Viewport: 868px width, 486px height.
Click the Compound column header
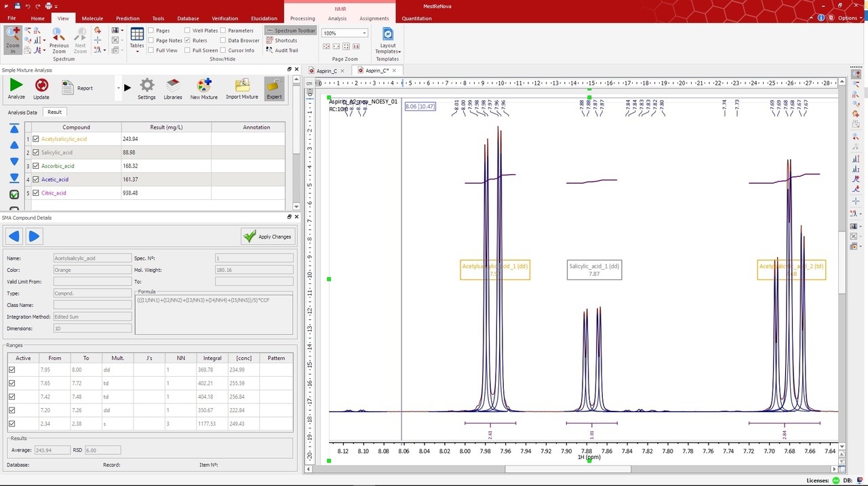click(77, 127)
